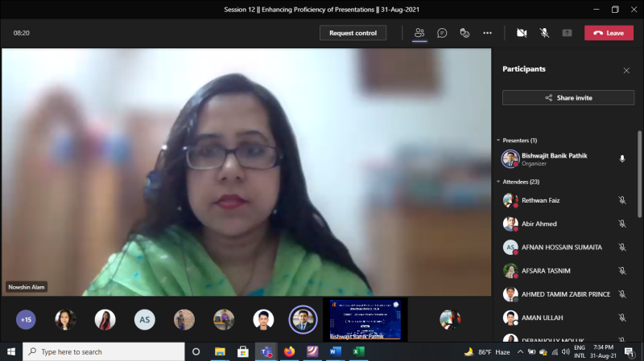This screenshot has height=361, width=644.
Task: Expand the +15 more participants bubble
Action: pos(26,319)
